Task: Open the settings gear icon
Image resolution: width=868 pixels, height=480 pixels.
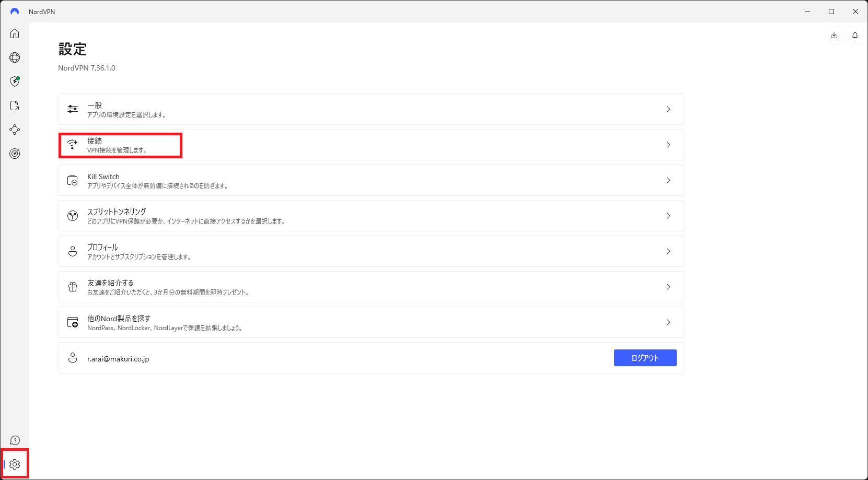Action: 15,464
